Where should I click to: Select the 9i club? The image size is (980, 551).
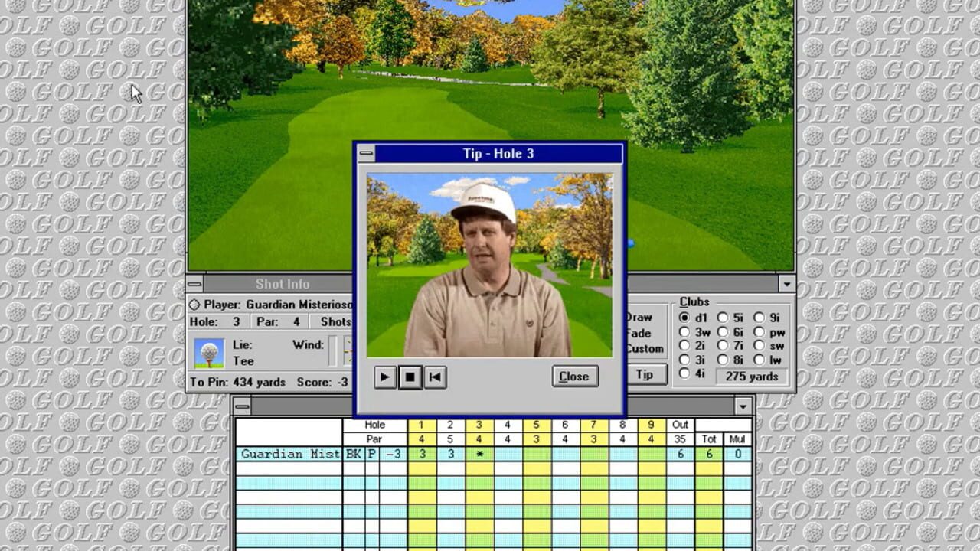(767, 318)
